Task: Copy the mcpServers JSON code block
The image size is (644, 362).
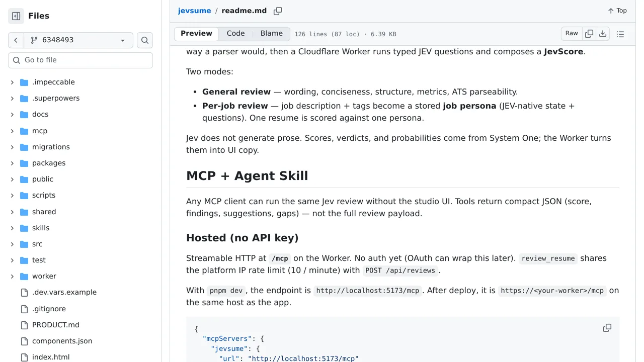Action: 607,328
